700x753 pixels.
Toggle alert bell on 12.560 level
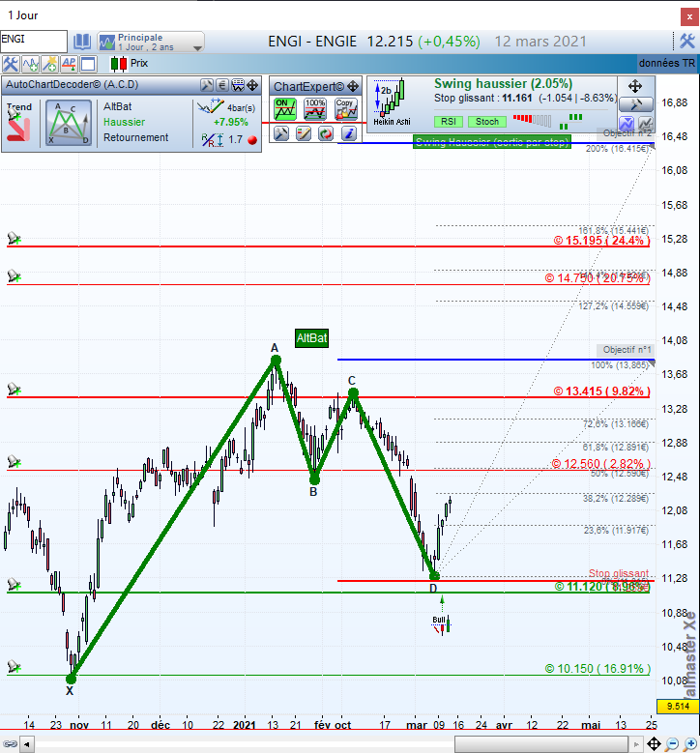14,462
